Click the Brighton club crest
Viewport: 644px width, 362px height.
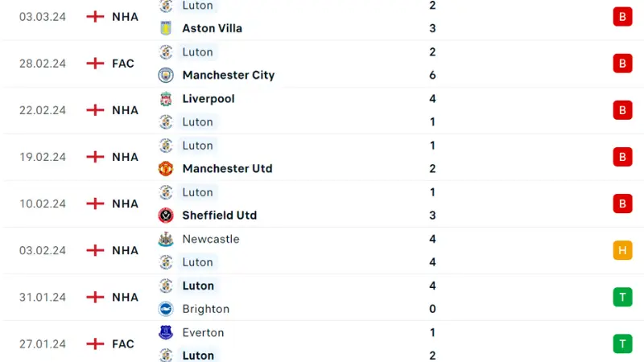166,309
